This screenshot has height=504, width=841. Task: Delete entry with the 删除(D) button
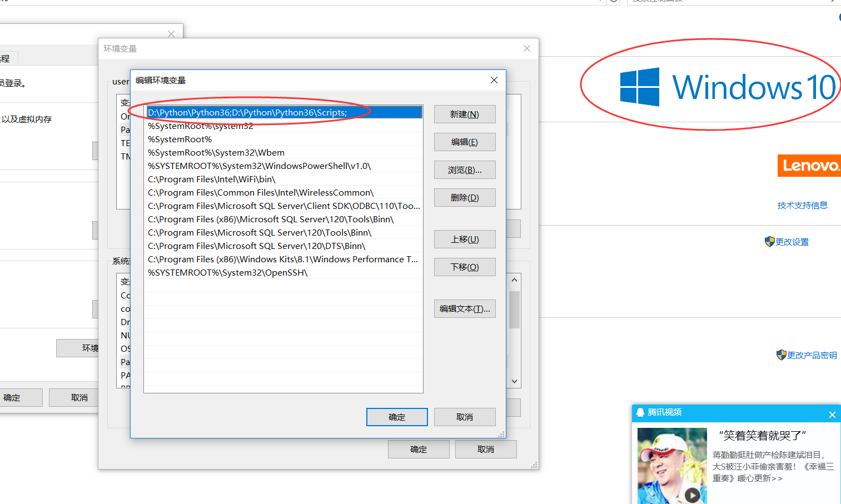pyautogui.click(x=465, y=198)
